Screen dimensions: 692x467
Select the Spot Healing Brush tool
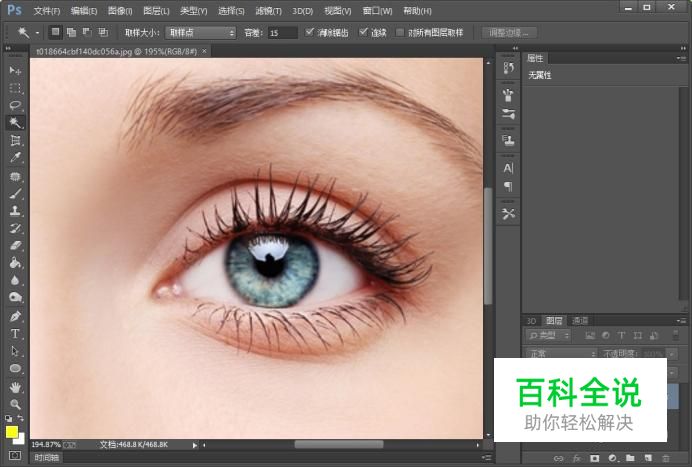tap(15, 177)
